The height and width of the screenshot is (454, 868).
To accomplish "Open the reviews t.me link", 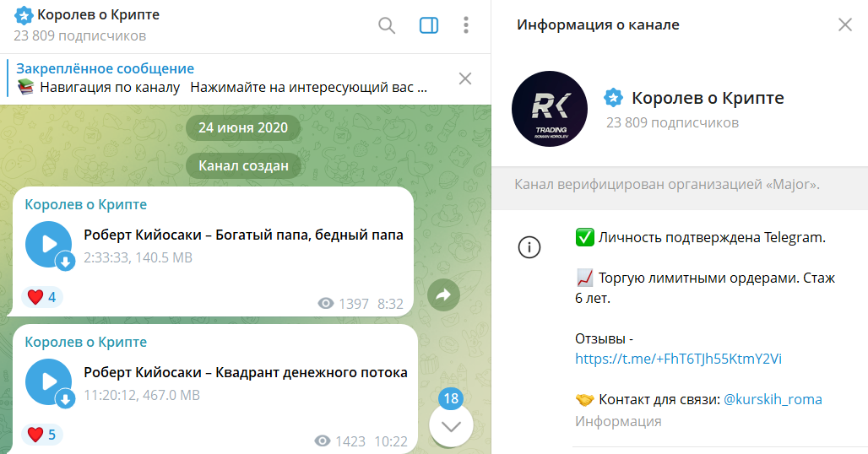I will click(x=678, y=359).
